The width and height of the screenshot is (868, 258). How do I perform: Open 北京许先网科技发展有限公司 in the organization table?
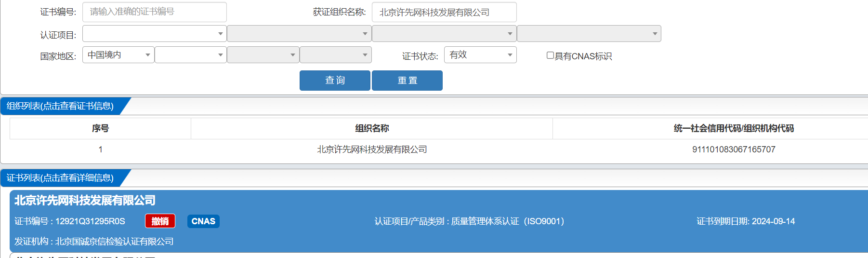[x=372, y=149]
